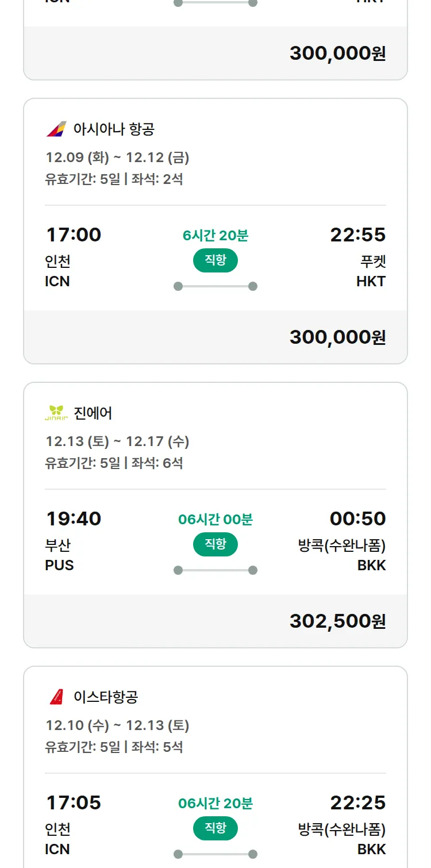Open the 이스타항공 flight listing
The height and width of the screenshot is (868, 431).
coord(106,697)
